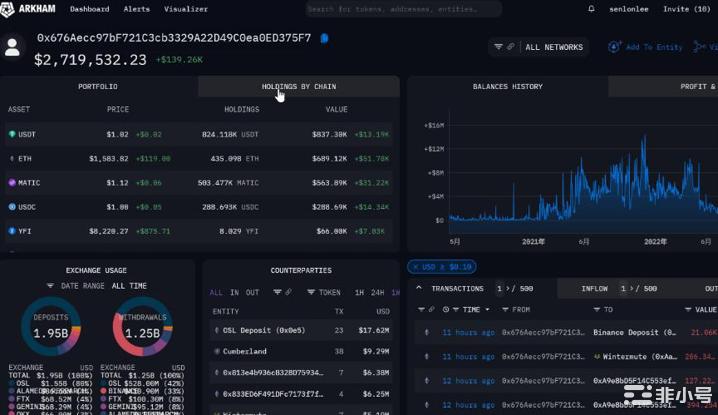718x415 pixels.
Task: Copy the wallet address using the blue icon
Action: (x=324, y=38)
